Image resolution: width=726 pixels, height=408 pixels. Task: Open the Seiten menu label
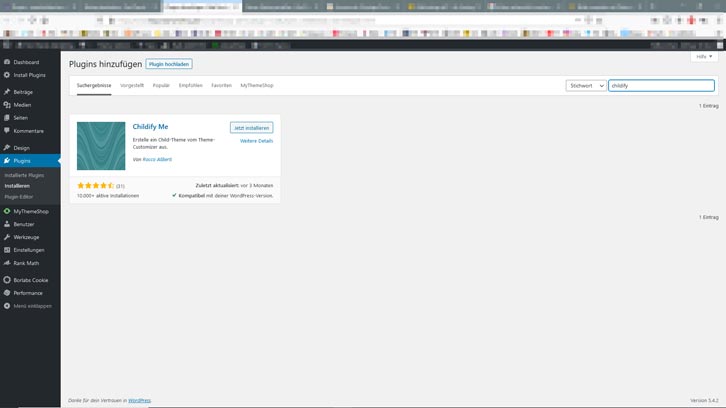(x=20, y=118)
